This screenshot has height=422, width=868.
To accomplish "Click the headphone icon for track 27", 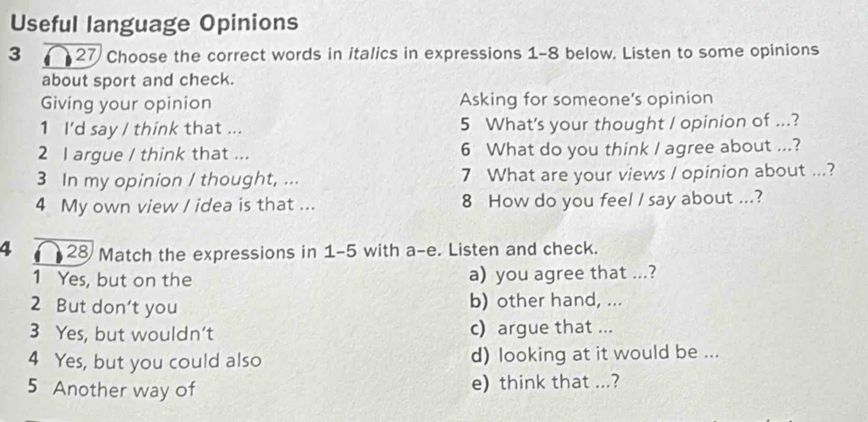I will coord(61,57).
